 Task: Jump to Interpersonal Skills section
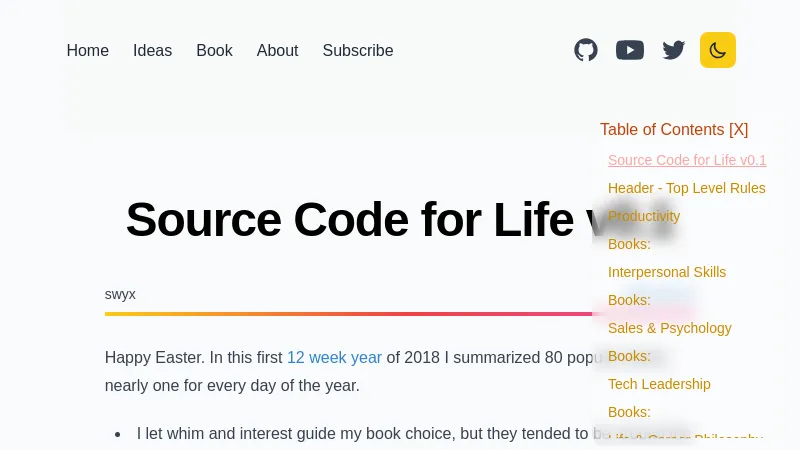tap(667, 272)
